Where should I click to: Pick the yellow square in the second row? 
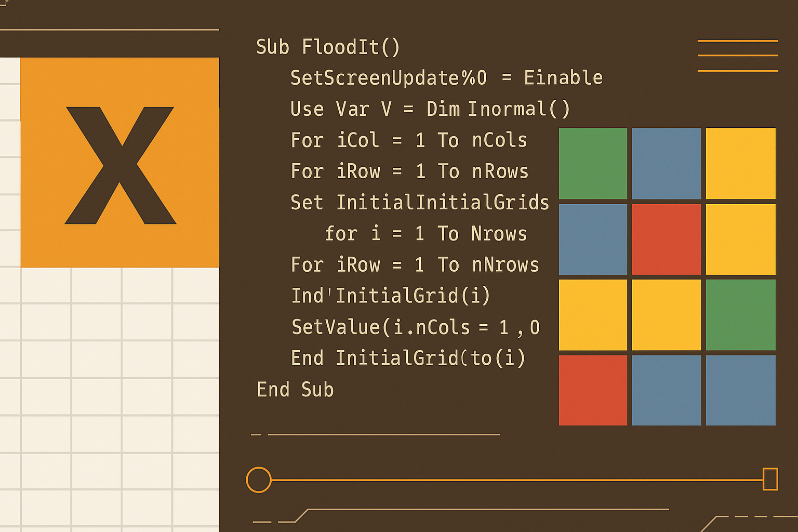pyautogui.click(x=740, y=239)
